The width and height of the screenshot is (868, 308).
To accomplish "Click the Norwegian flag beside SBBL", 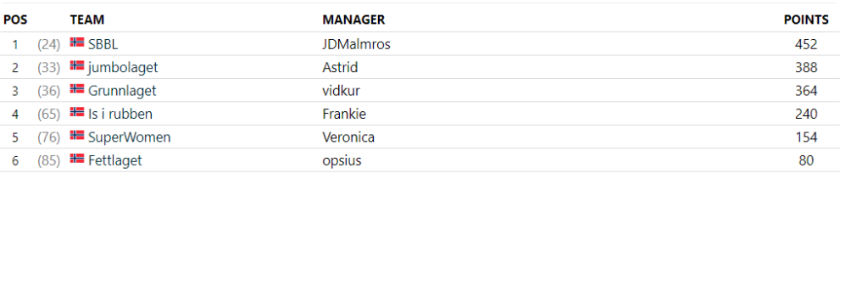I will tap(77, 42).
